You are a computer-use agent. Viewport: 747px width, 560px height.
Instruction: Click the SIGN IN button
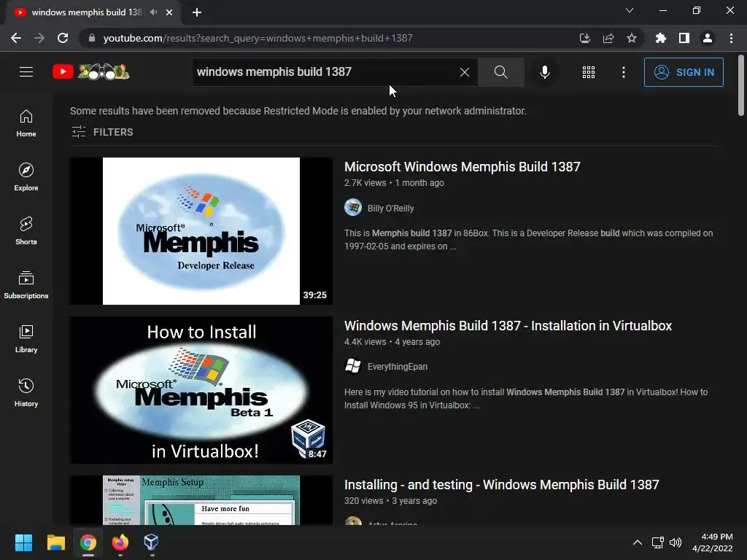[x=684, y=72]
